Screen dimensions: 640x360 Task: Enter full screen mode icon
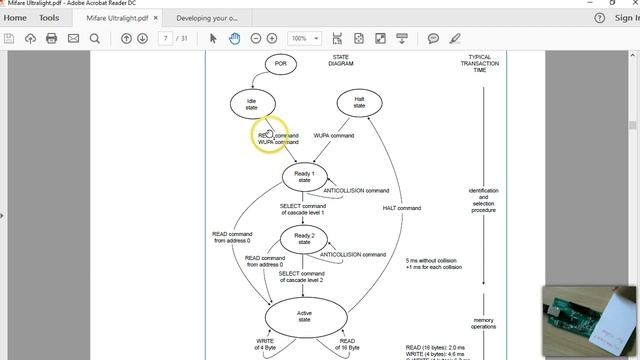(x=380, y=38)
